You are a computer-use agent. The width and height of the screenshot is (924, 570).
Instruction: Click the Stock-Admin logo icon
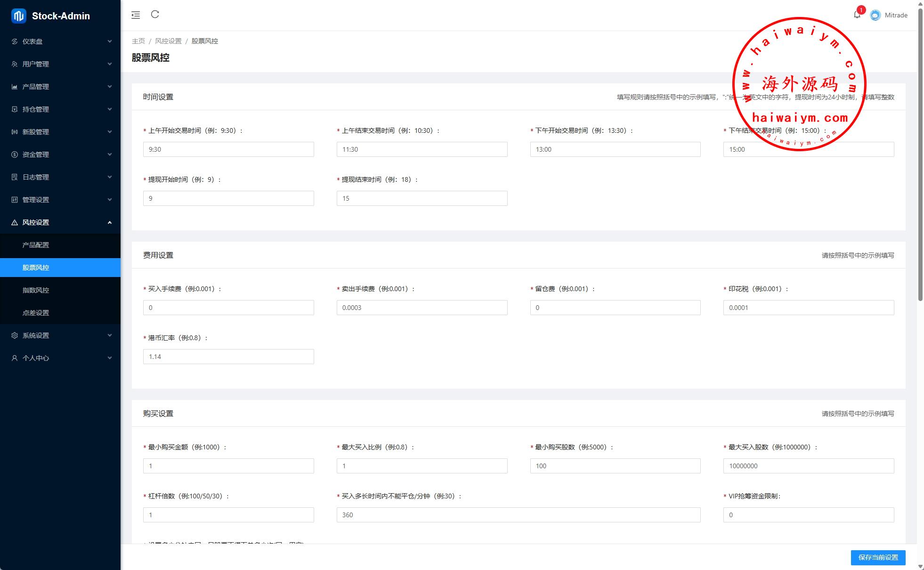click(x=18, y=16)
